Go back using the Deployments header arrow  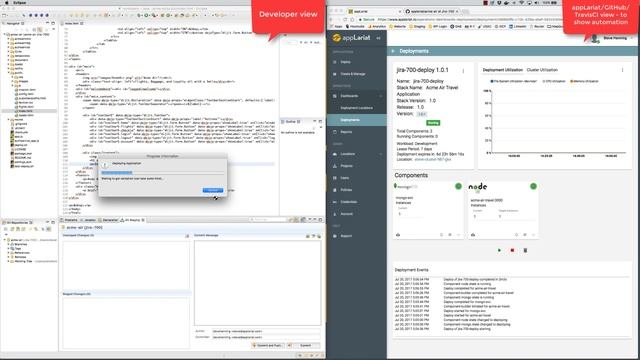pyautogui.click(x=393, y=51)
